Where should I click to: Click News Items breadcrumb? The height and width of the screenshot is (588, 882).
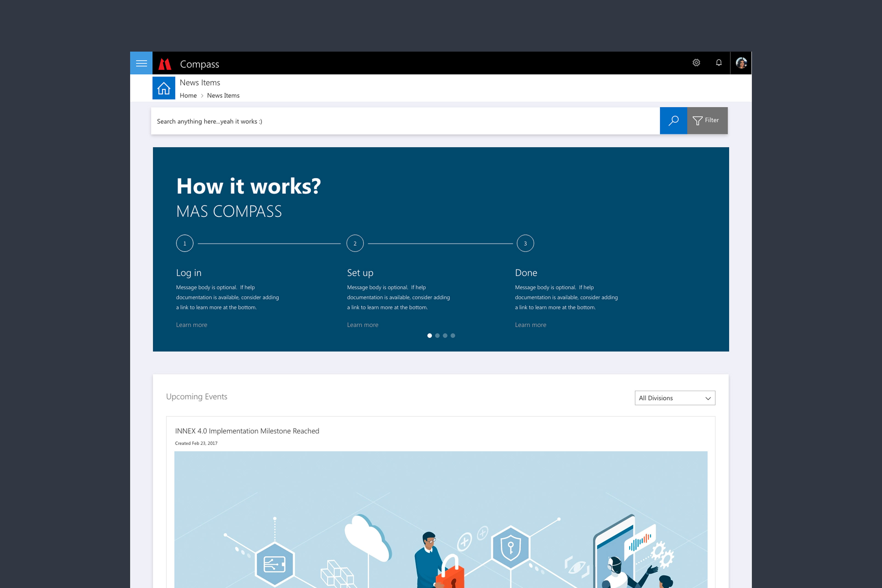coord(223,96)
